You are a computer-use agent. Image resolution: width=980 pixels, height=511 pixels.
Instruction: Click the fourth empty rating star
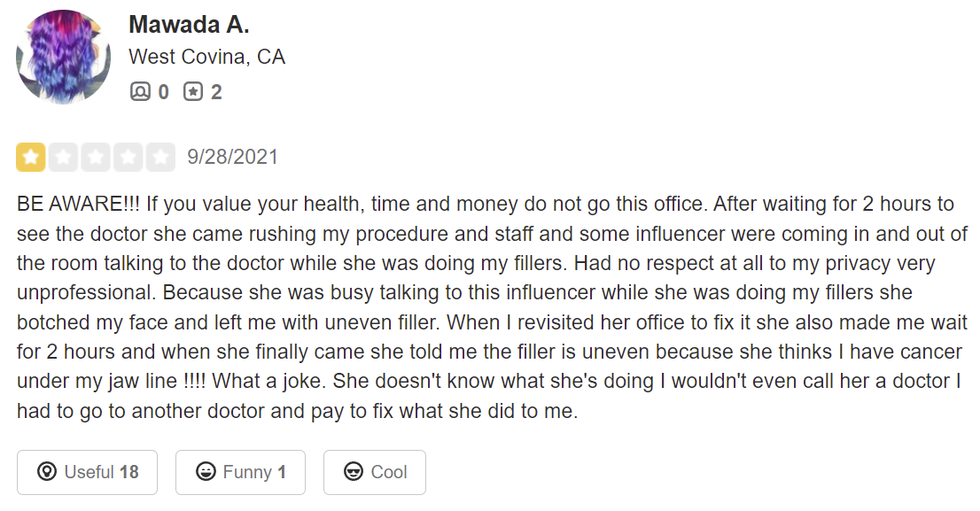128,158
